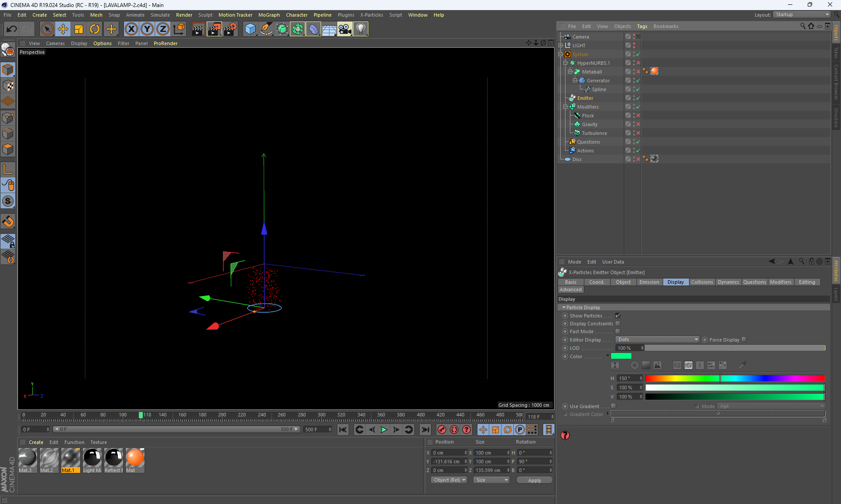This screenshot has height=504, width=841.
Task: Open the Object (Rel) coordinate dropdown
Action: (449, 480)
